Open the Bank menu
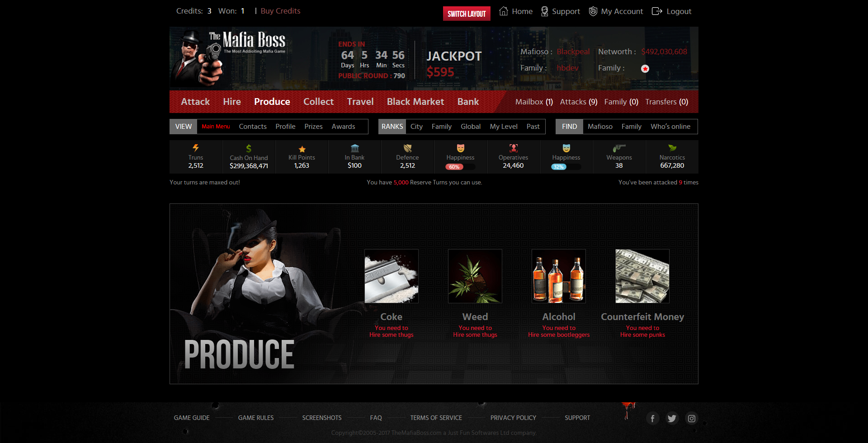 coord(468,102)
